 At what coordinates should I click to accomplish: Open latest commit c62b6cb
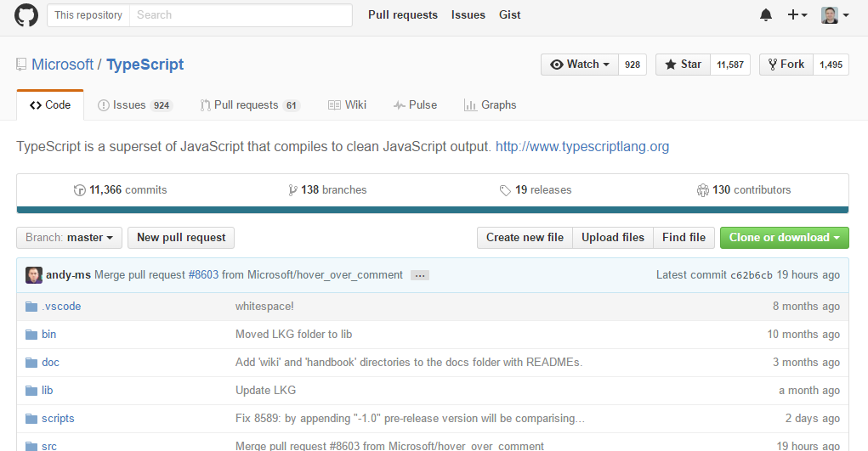click(752, 275)
